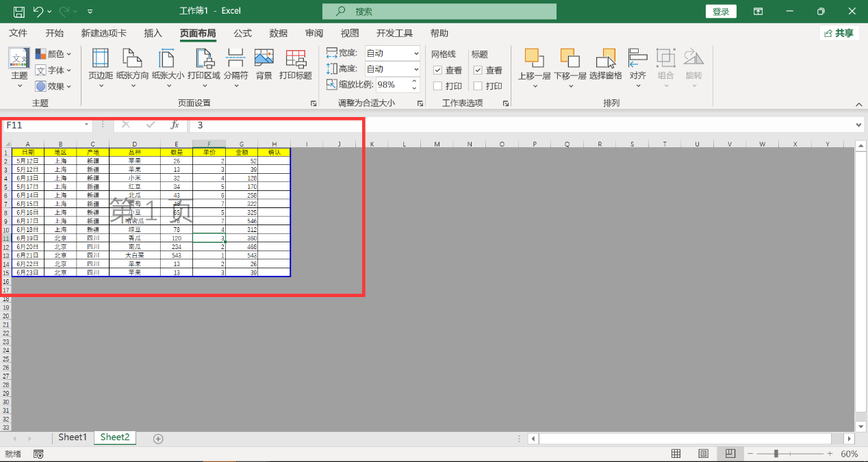The width and height of the screenshot is (868, 462).
Task: Open the Undo history dropdown arrow
Action: coord(50,12)
